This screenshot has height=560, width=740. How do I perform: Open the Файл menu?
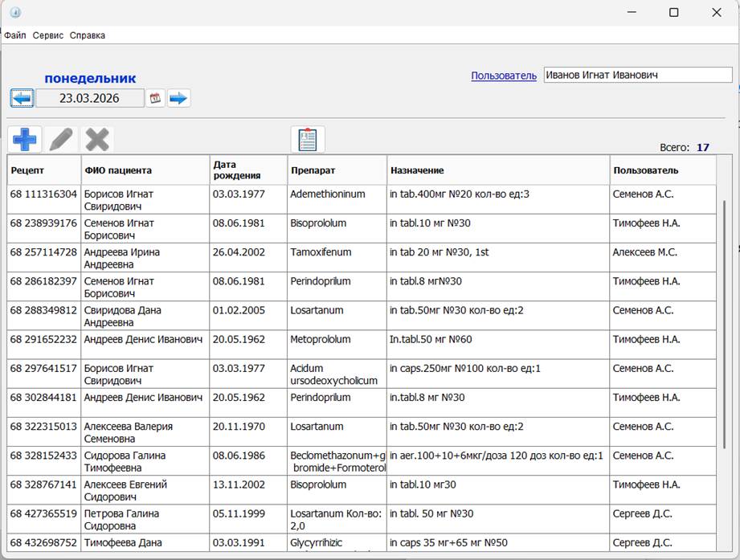click(x=14, y=35)
